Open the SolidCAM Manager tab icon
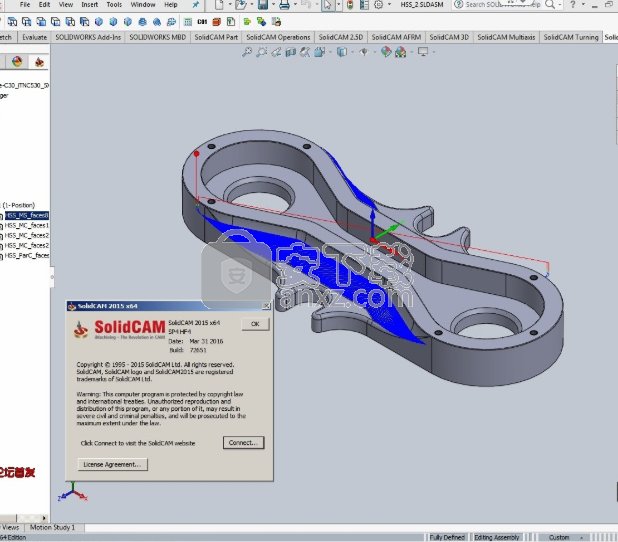The image size is (618, 542). pos(39,62)
